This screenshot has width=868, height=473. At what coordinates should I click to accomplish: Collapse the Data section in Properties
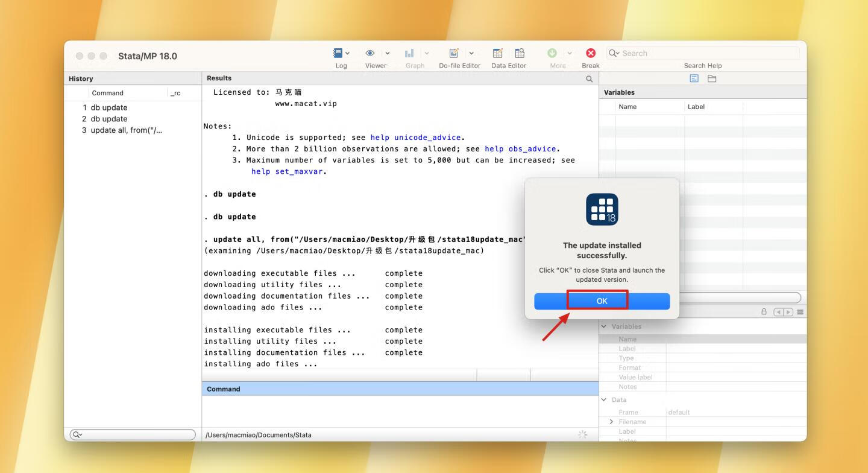(604, 399)
